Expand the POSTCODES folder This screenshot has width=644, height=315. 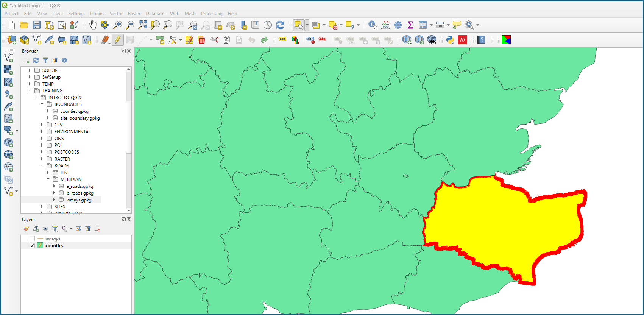(x=42, y=152)
